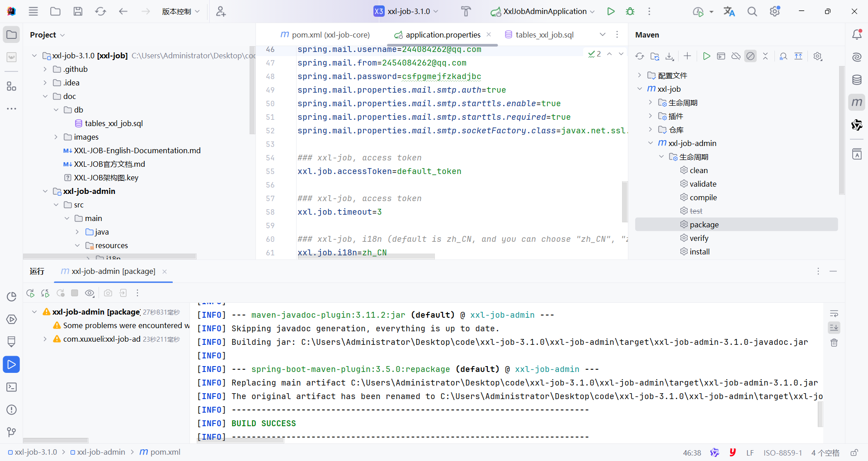The width and height of the screenshot is (868, 461).
Task: Reload all Maven projects
Action: click(639, 56)
